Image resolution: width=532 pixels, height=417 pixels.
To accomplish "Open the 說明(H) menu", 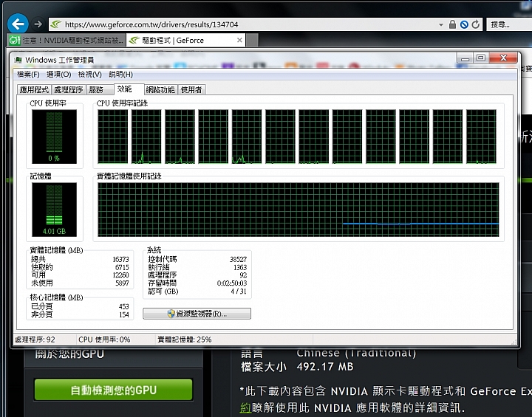I will [x=120, y=75].
